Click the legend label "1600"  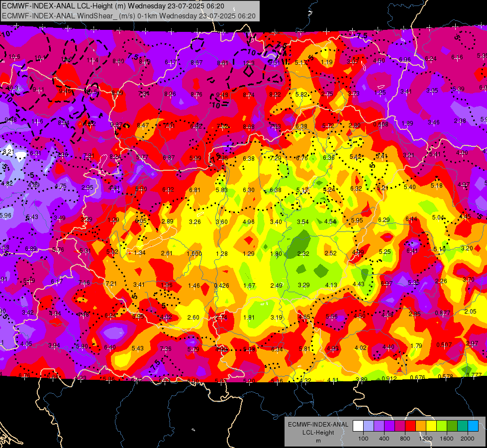click(447, 439)
